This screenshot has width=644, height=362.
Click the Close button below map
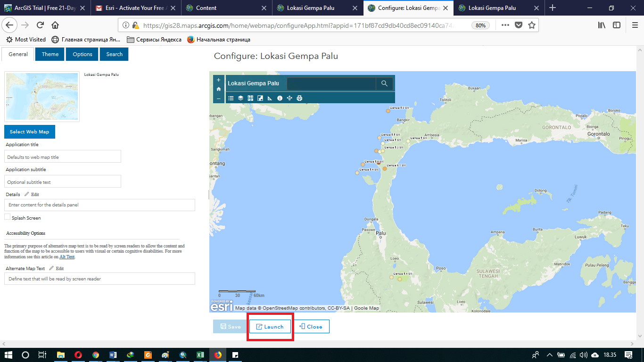coord(311,327)
